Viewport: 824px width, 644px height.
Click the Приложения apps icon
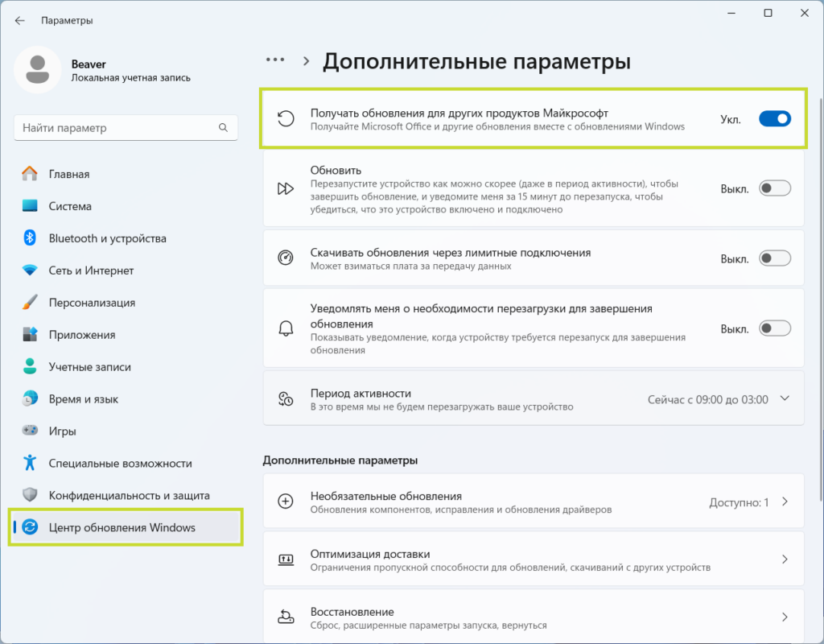coord(30,334)
